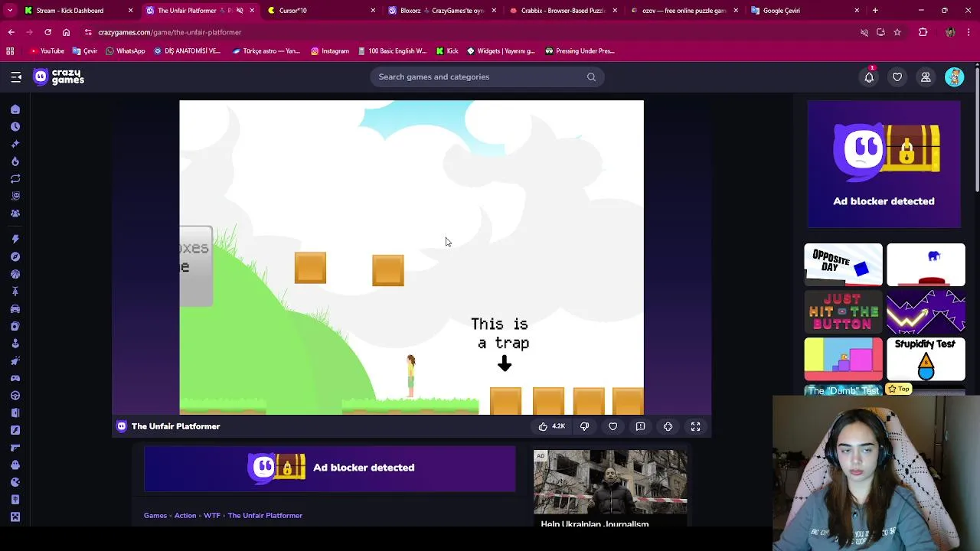The width and height of the screenshot is (980, 551).
Task: Open Action lightning icon in sidebar
Action: (15, 240)
